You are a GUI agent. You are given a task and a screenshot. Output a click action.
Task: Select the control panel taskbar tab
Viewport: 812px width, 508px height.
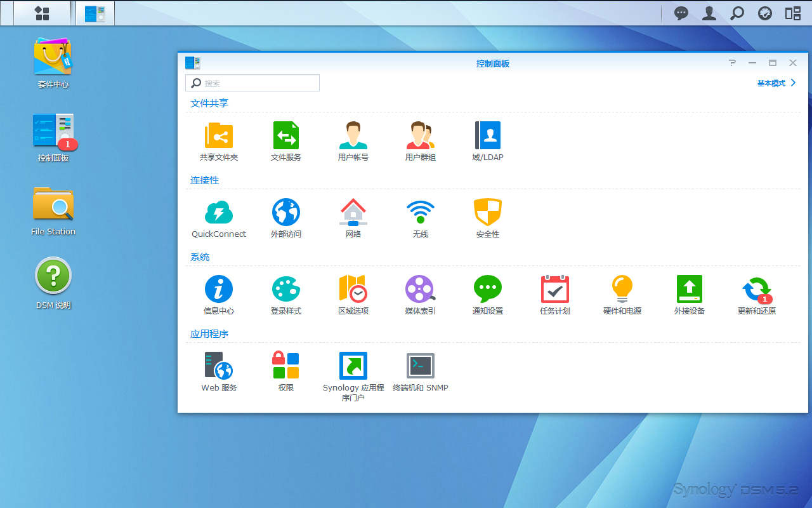pyautogui.click(x=95, y=13)
